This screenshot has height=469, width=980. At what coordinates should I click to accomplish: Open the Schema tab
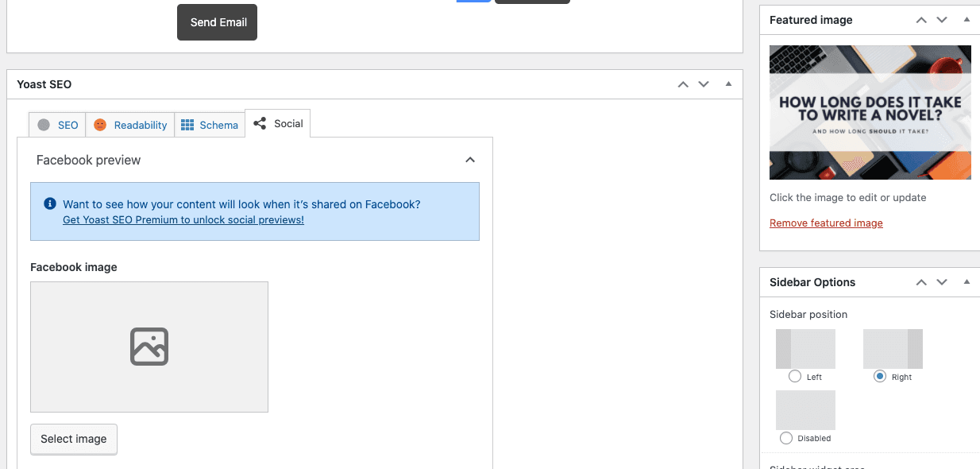tap(210, 125)
